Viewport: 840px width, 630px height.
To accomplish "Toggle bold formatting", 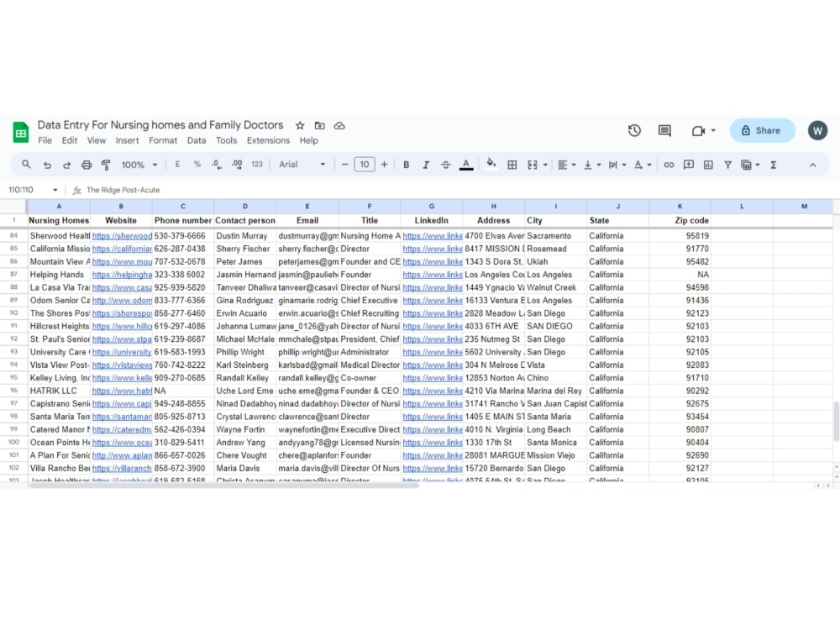I will pos(406,165).
